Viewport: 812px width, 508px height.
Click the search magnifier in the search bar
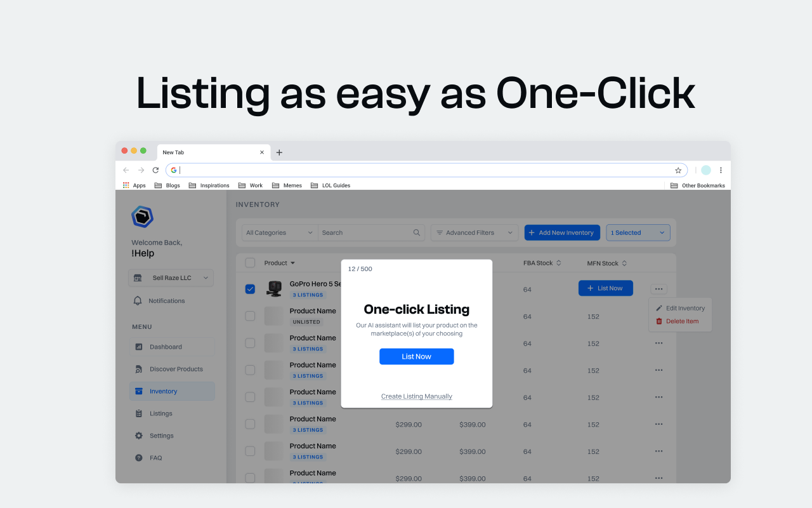(416, 232)
